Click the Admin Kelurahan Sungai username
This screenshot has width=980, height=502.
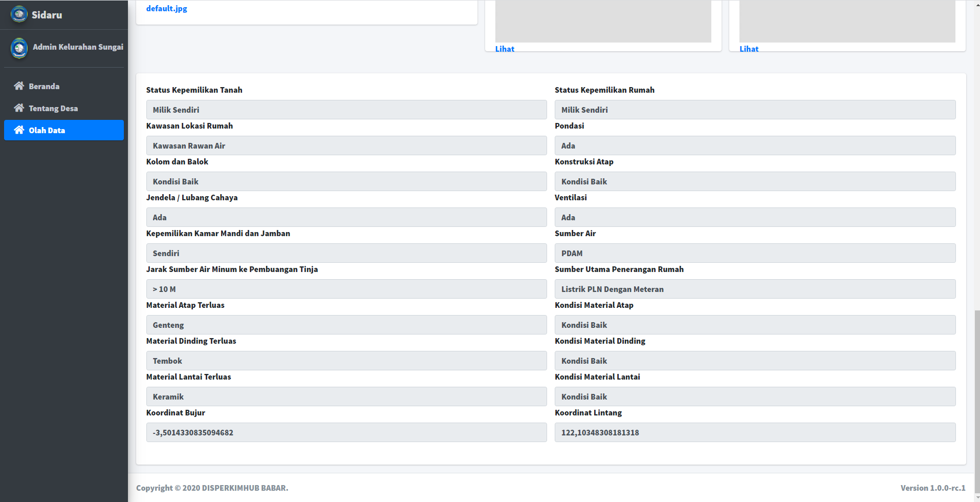click(x=78, y=47)
